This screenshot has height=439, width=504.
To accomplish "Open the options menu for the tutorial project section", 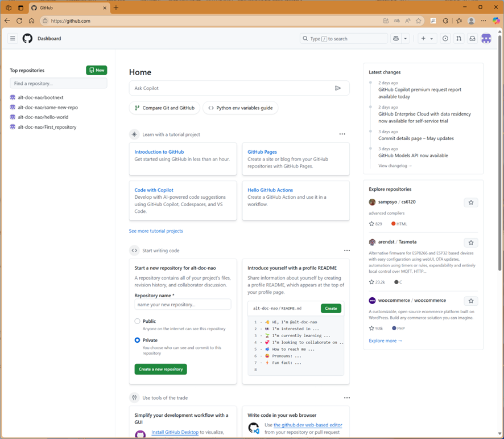I will 342,134.
